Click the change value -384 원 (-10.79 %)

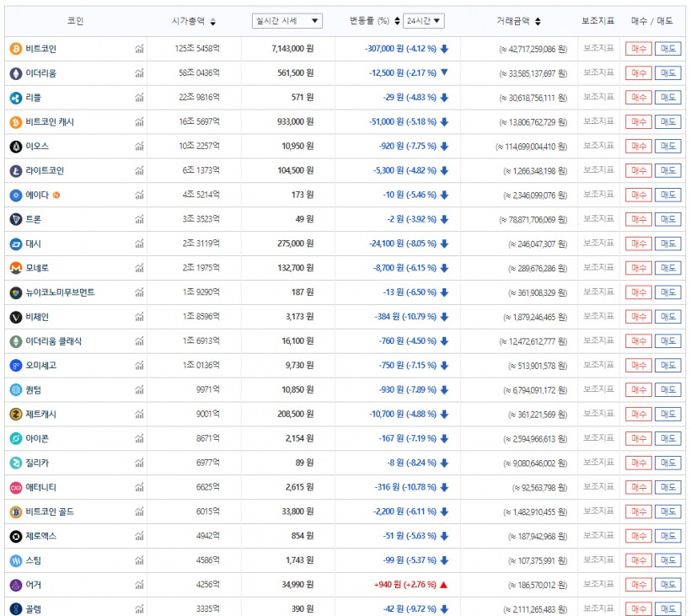(405, 316)
